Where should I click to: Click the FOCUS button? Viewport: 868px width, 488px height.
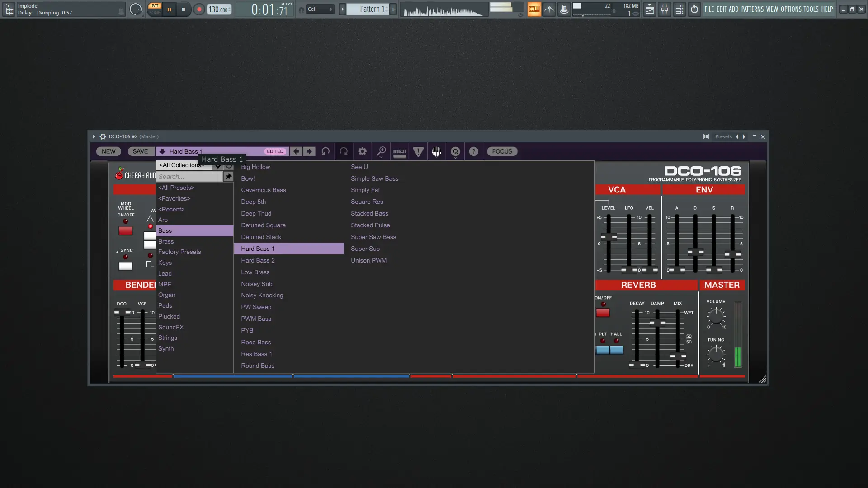[x=502, y=151]
